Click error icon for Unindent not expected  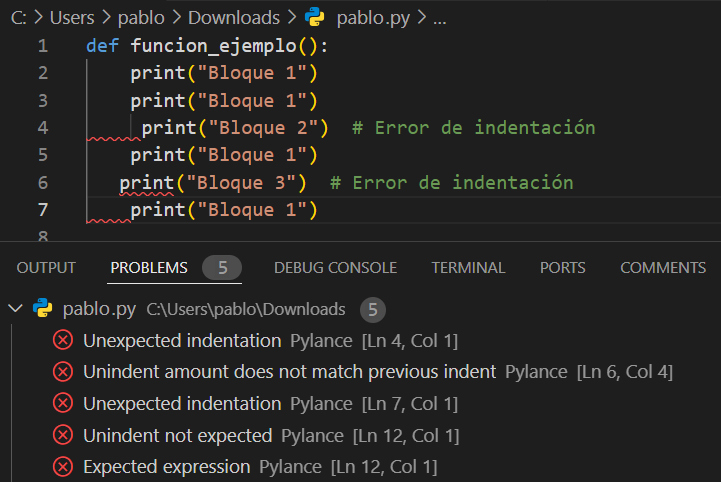pyautogui.click(x=63, y=435)
